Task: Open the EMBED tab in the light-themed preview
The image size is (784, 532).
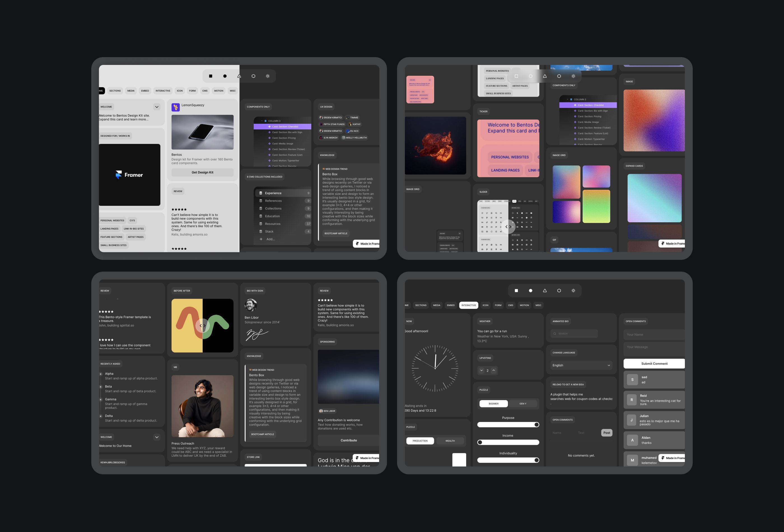Action: [145, 91]
